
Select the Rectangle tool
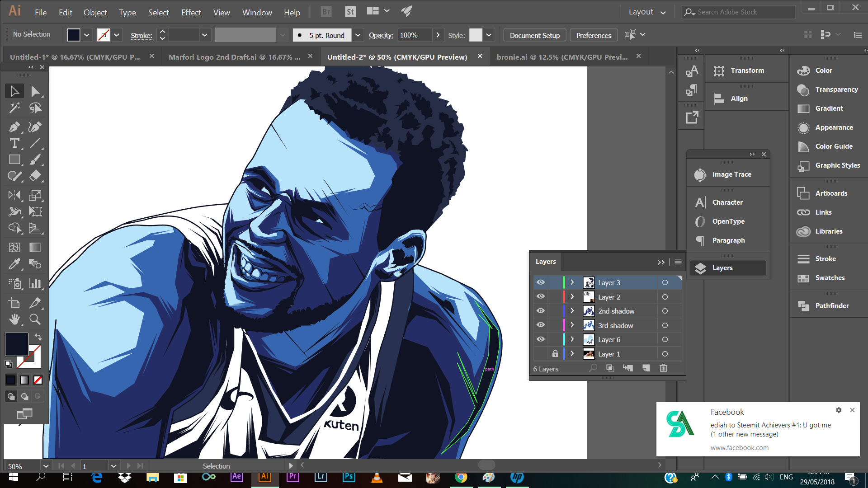14,160
